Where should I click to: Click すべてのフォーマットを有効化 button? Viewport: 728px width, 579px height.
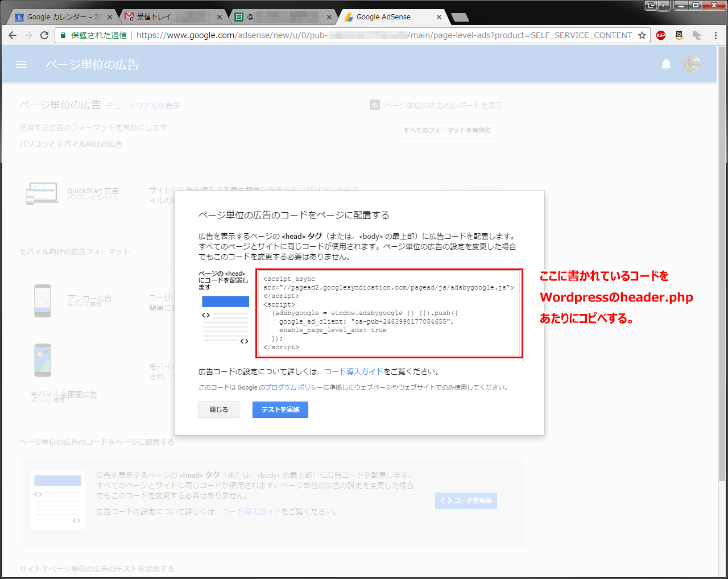click(x=447, y=130)
